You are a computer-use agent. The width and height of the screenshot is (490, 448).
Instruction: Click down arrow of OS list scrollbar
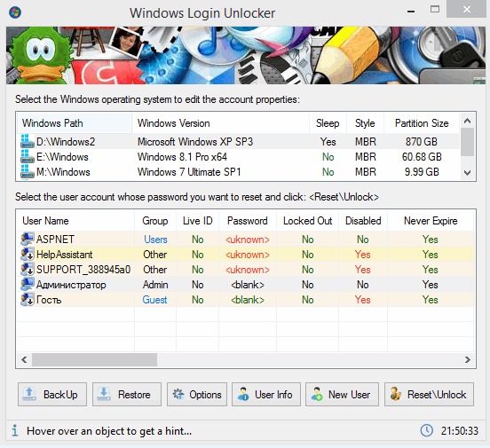[468, 172]
